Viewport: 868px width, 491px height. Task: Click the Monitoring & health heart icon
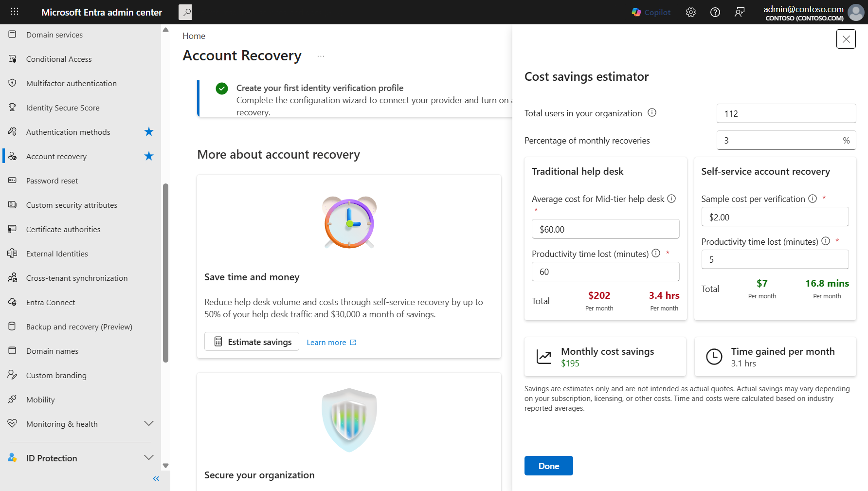coord(13,424)
